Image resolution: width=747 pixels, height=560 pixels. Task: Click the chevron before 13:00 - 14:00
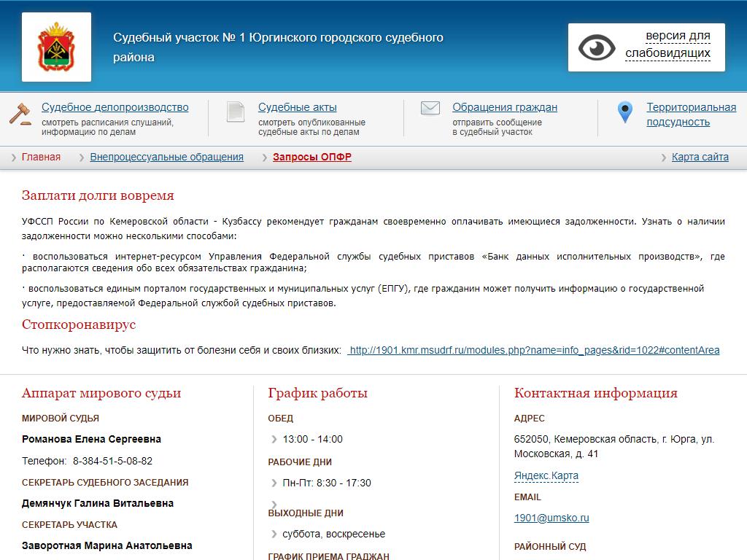(274, 440)
